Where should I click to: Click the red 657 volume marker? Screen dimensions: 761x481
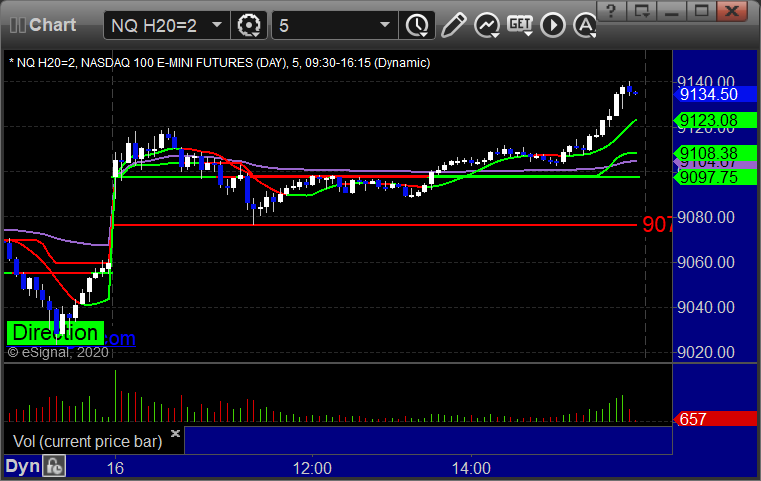[715, 419]
